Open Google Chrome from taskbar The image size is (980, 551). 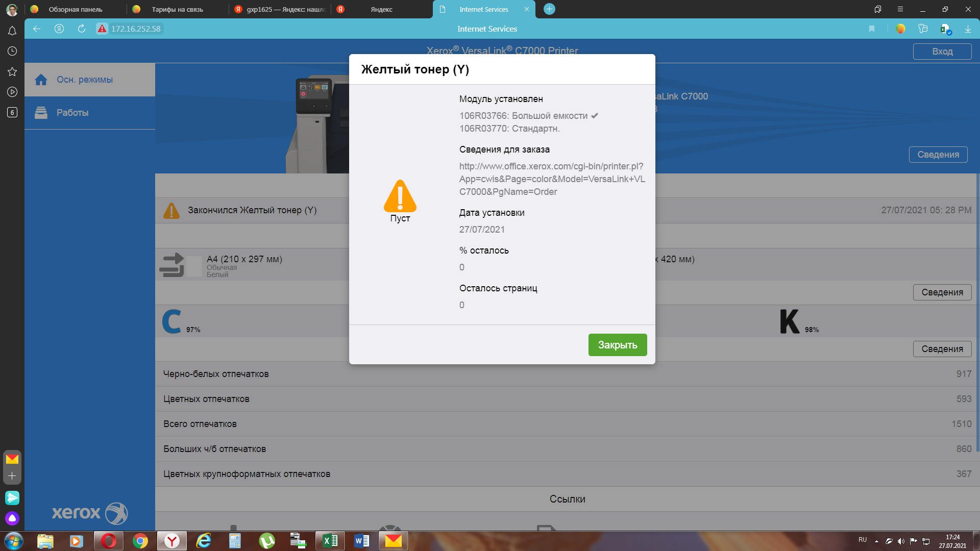point(140,541)
